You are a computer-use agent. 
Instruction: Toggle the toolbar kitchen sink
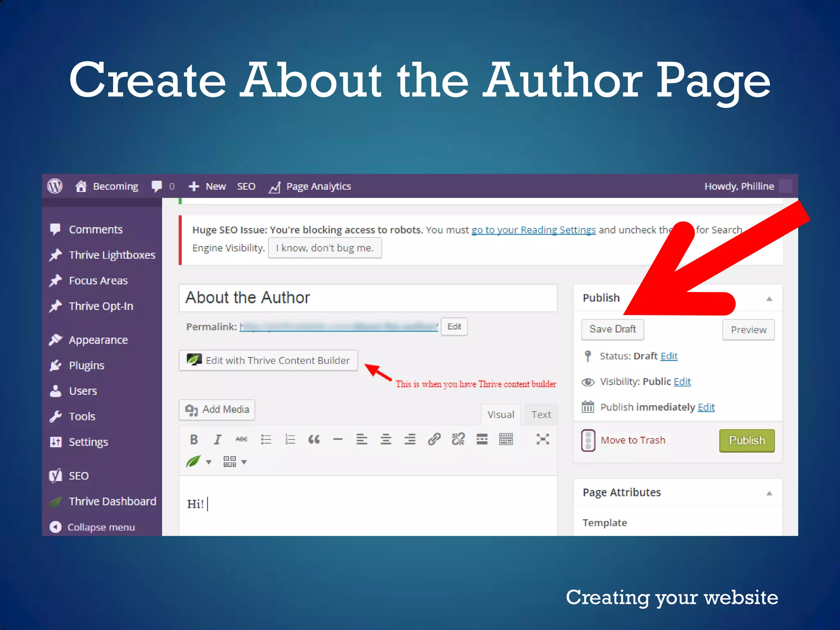(x=506, y=439)
